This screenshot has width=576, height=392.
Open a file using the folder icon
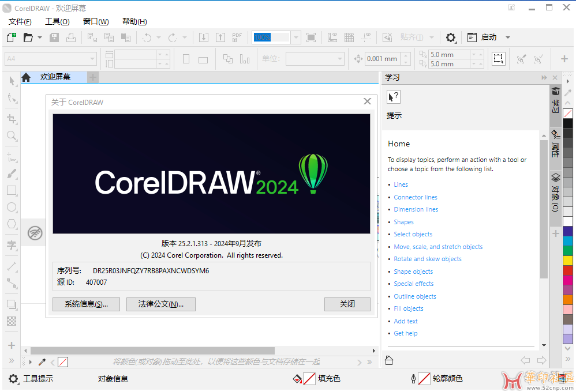click(28, 37)
